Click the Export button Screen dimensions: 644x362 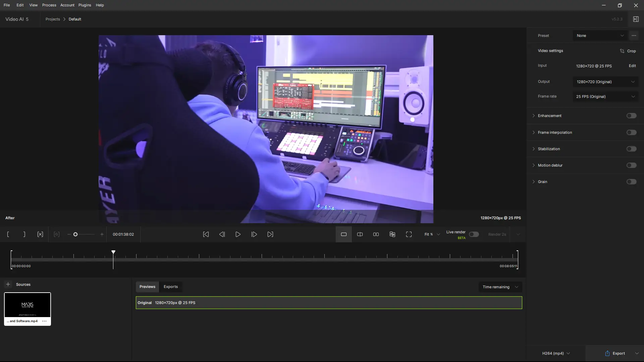point(615,353)
